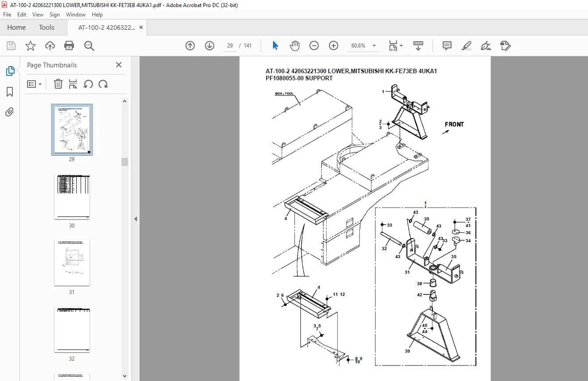Select the AT-100-2 document tab
The image size is (588, 381).
[107, 27]
